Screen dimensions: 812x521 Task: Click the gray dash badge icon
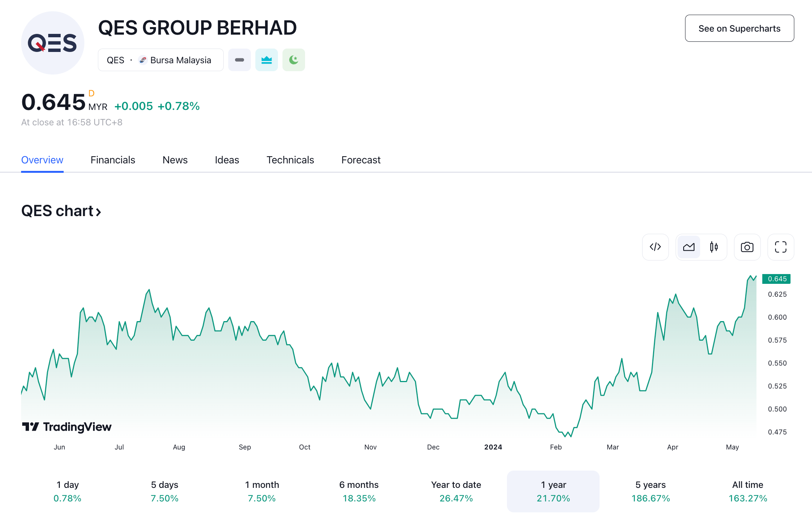239,60
